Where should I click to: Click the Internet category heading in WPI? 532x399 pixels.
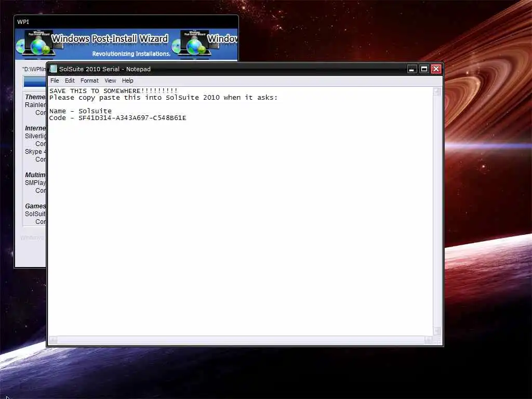click(35, 128)
